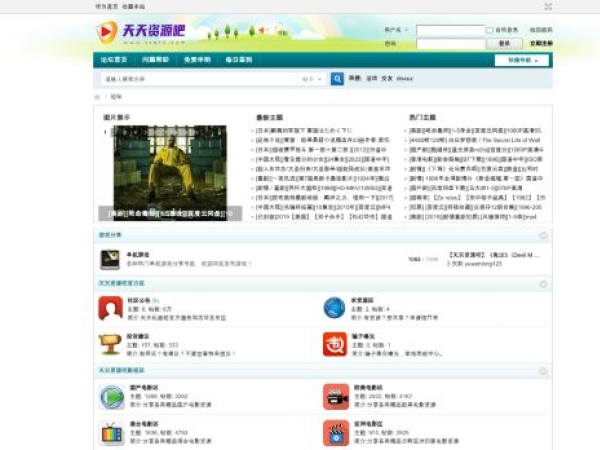This screenshot has width=600, height=450.
Task: Click the login button
Action: pyautogui.click(x=504, y=44)
